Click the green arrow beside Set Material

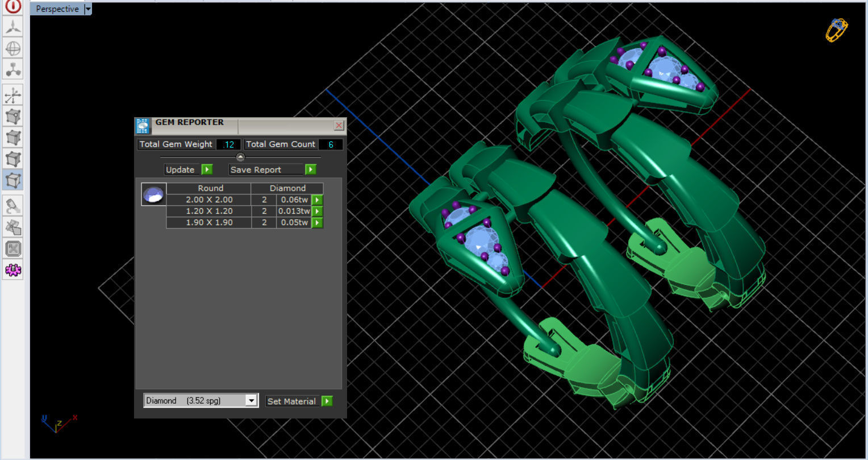coord(327,401)
